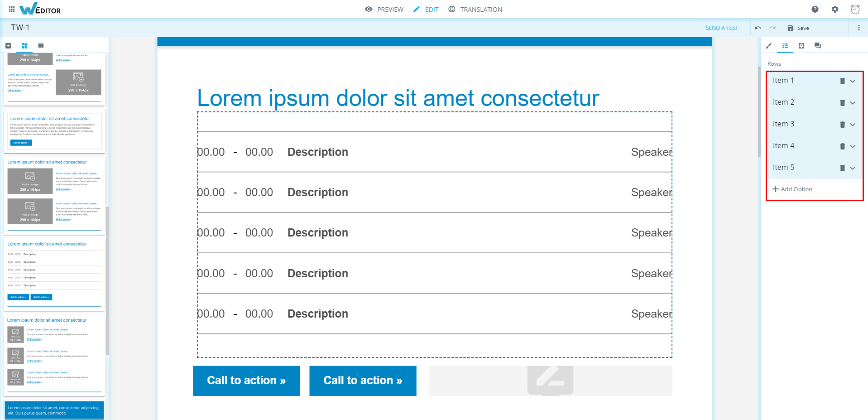868x420 pixels.
Task: Select the paintbrush style panel icon
Action: tap(769, 46)
